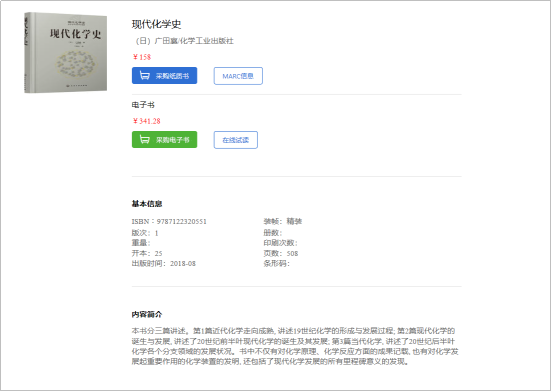Click the 电子书 section label

[143, 105]
